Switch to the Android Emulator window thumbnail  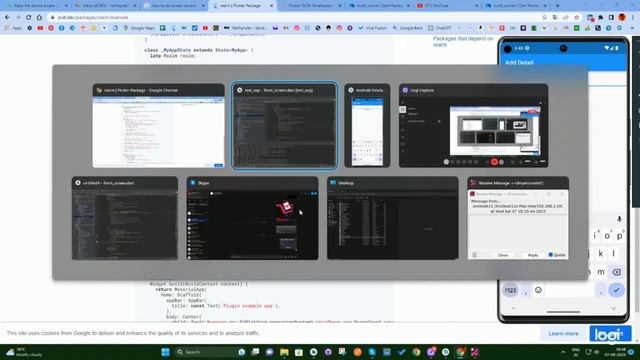click(367, 126)
